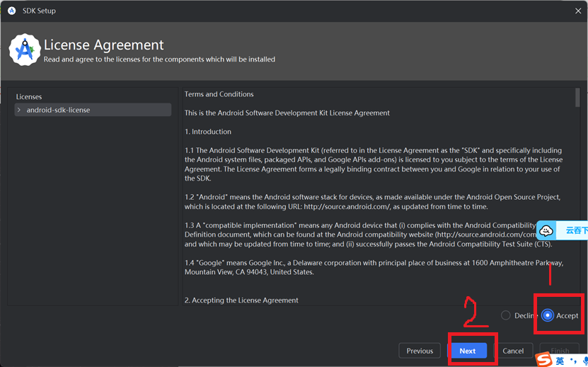Select the Accept radio button
Viewport: 588px width, 367px height.
(548, 315)
